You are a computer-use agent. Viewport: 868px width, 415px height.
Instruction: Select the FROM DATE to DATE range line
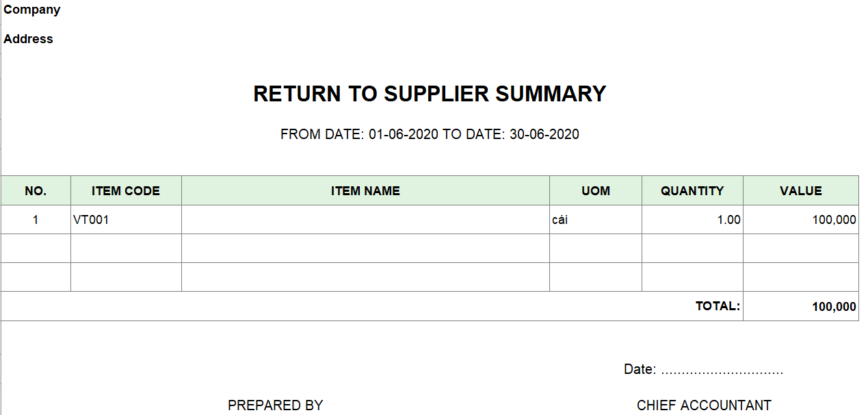430,134
